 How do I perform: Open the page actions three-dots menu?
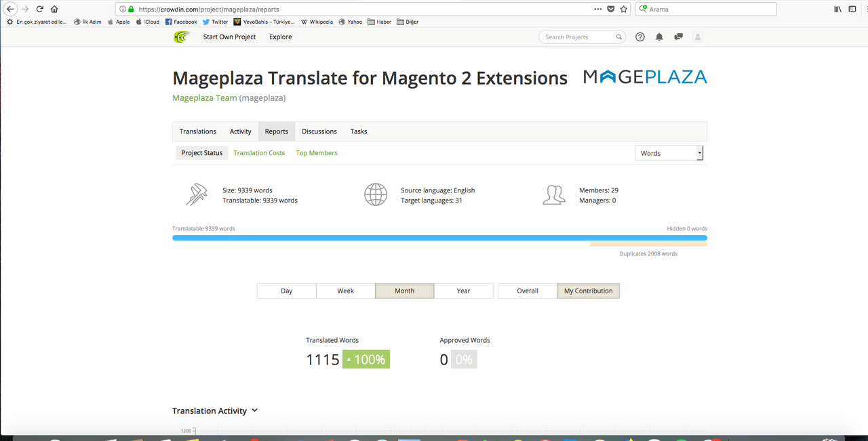(597, 9)
